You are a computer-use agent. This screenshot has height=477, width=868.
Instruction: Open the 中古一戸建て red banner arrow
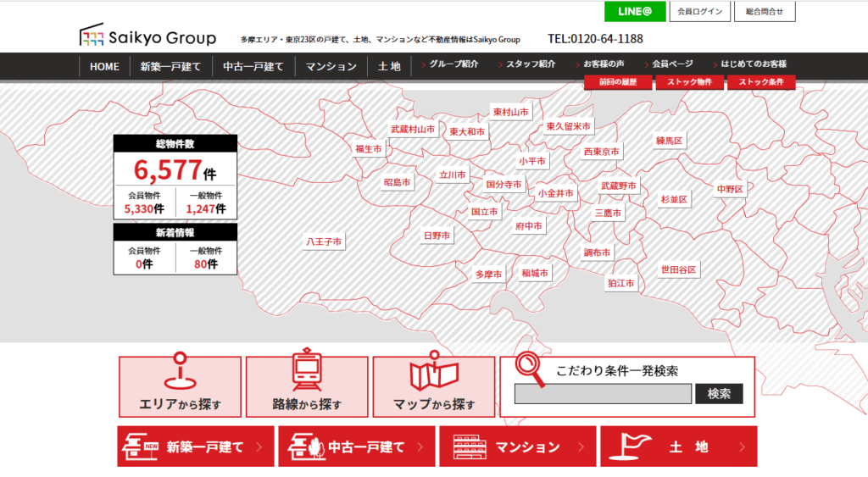coord(420,446)
